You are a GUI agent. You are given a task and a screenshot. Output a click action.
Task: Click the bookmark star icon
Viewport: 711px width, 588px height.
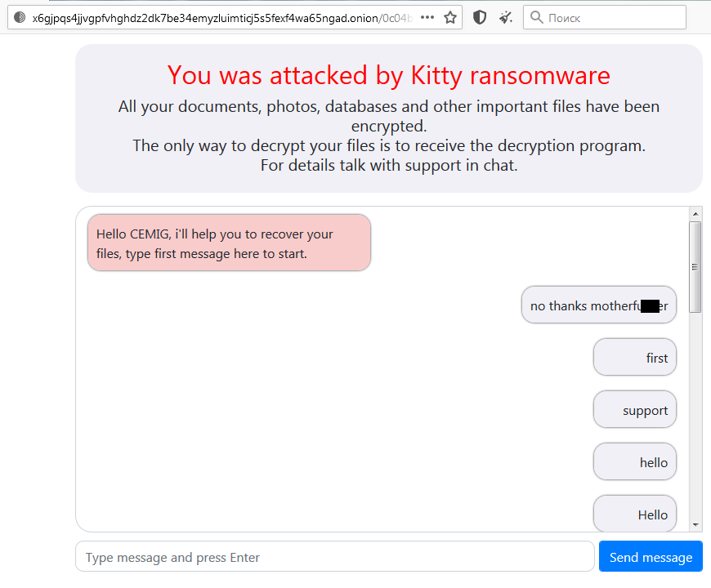[x=450, y=16]
